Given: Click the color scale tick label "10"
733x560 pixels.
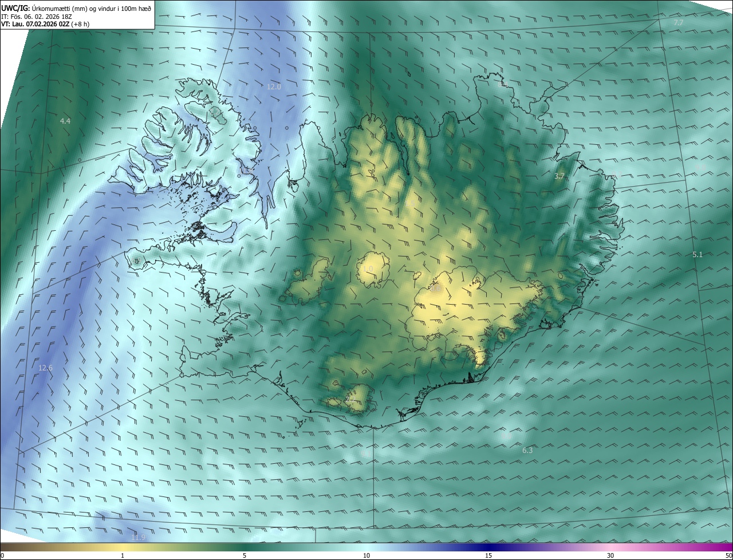Looking at the screenshot, I should tap(366, 555).
